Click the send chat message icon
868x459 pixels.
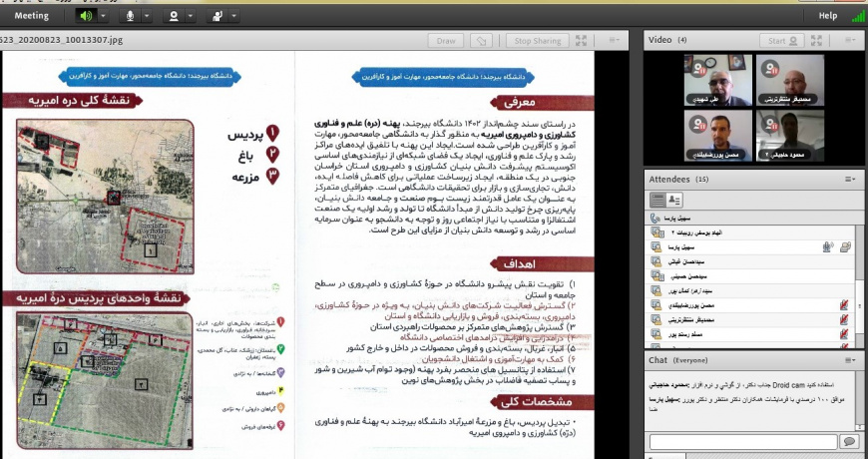[849, 441]
